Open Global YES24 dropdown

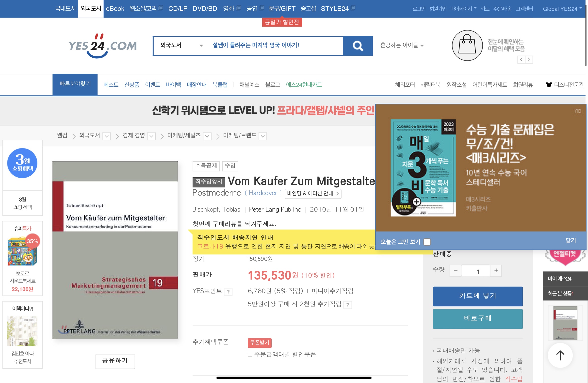pos(562,9)
